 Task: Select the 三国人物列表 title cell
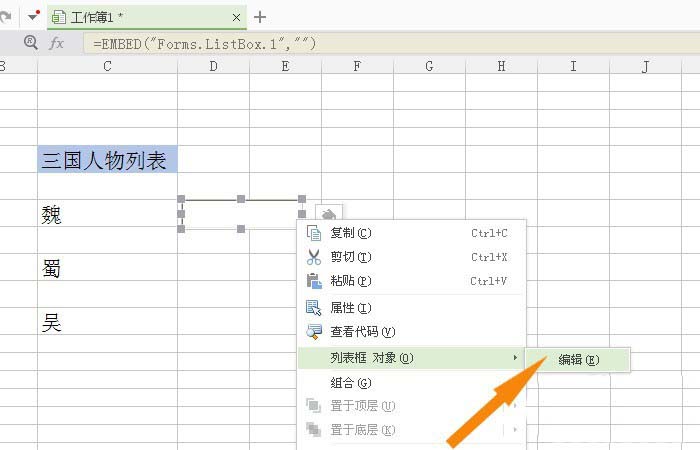(x=107, y=160)
